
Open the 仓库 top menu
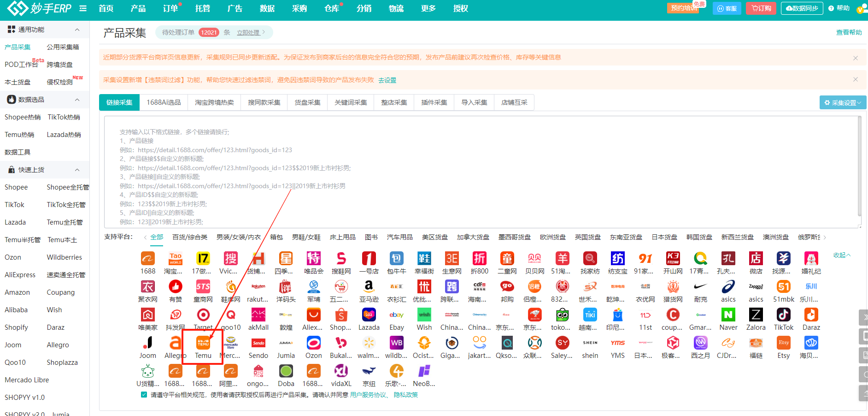pyautogui.click(x=331, y=8)
